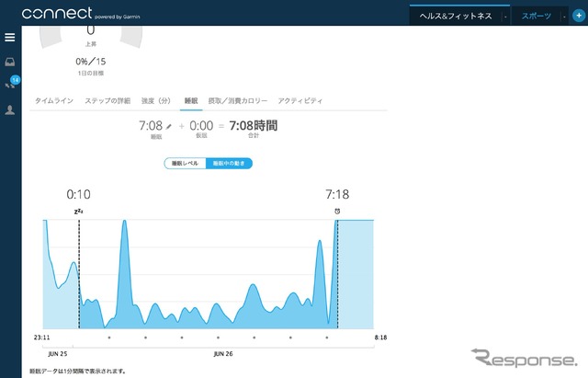Click the pencil icon to edit sleep time

(169, 125)
